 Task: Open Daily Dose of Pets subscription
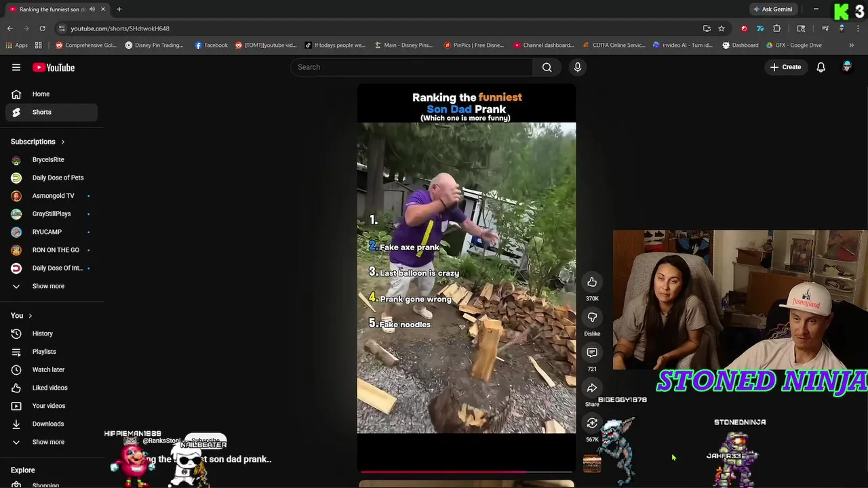tap(52, 178)
